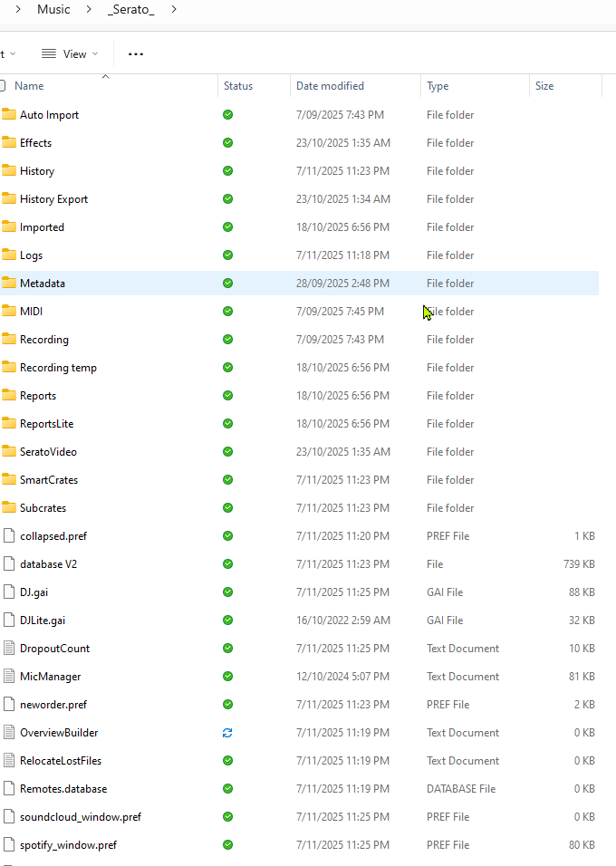
Task: Navigate to Music in the address breadcrumb
Action: point(53,10)
